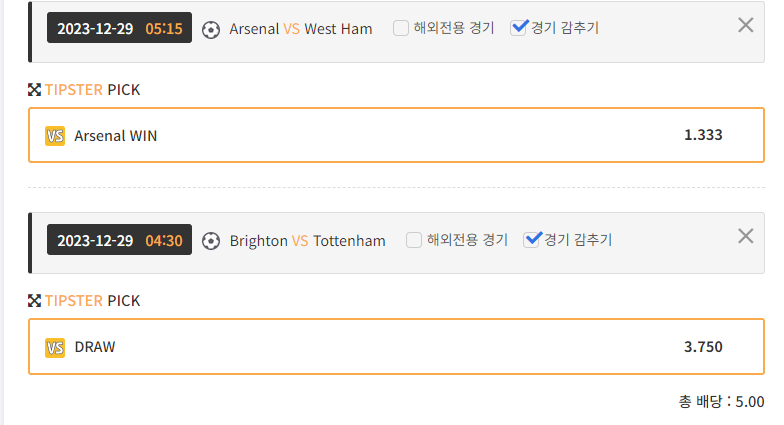Tick 해외전용 경기 for the Brighton match

click(414, 240)
